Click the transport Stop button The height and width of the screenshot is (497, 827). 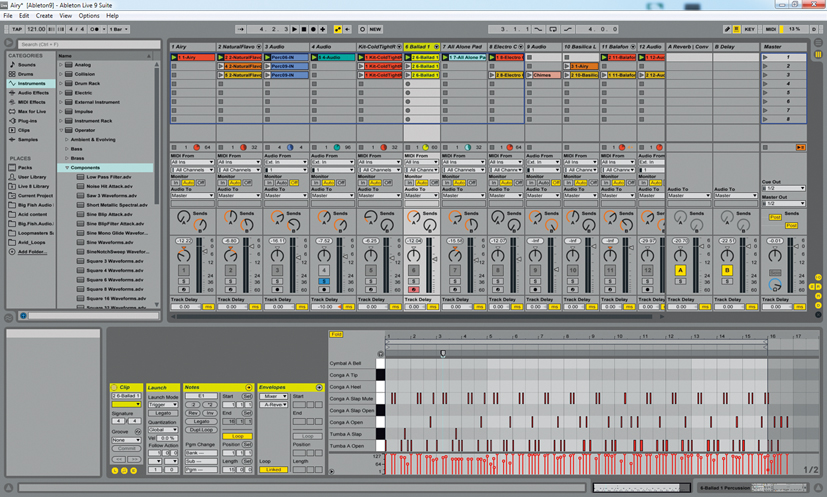[304, 30]
